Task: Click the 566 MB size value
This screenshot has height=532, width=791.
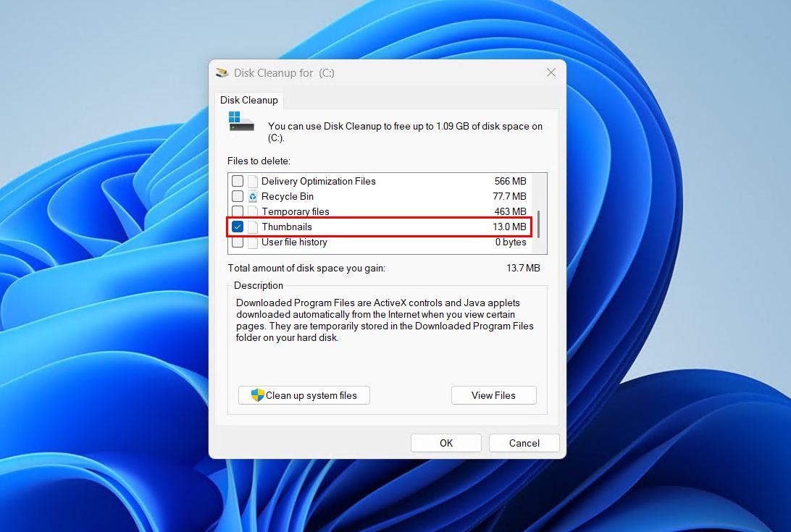Action: point(510,181)
